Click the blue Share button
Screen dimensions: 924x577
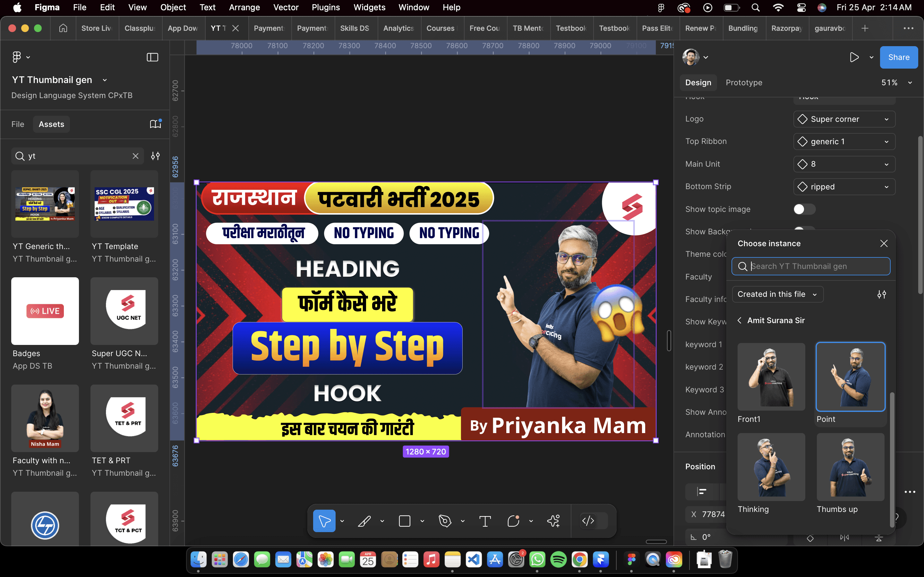898,57
